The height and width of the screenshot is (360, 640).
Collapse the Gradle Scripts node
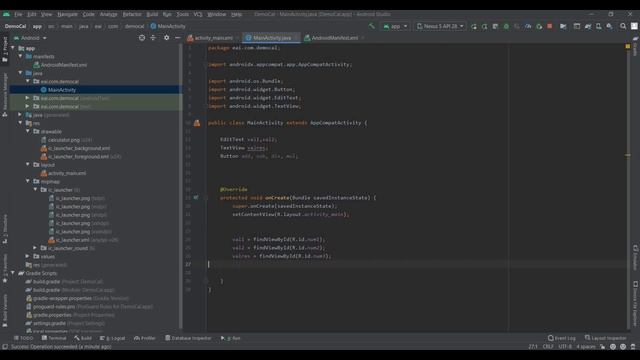click(13, 273)
